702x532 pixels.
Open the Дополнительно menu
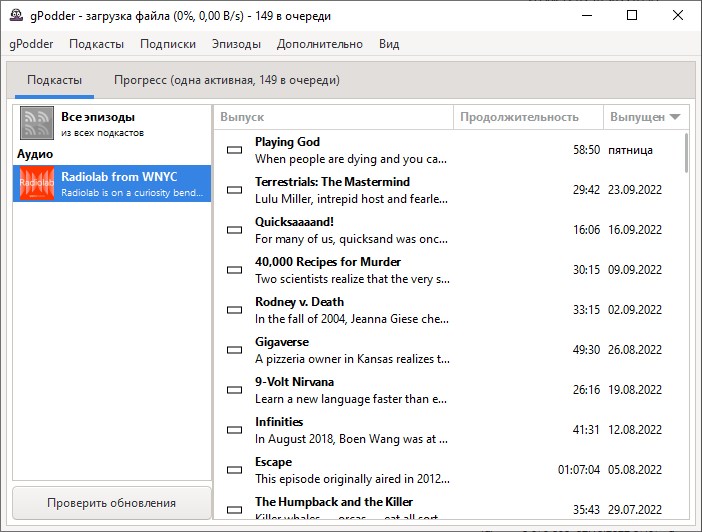click(x=320, y=44)
